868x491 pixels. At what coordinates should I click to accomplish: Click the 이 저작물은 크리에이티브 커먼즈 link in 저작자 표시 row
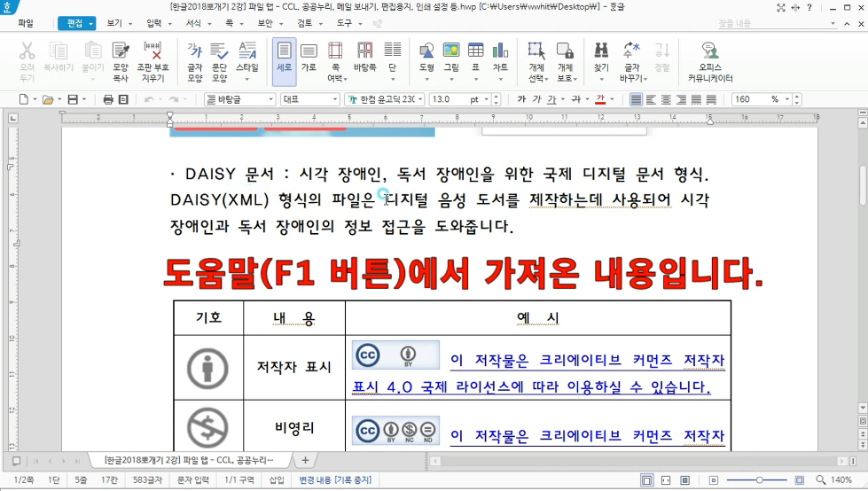587,360
